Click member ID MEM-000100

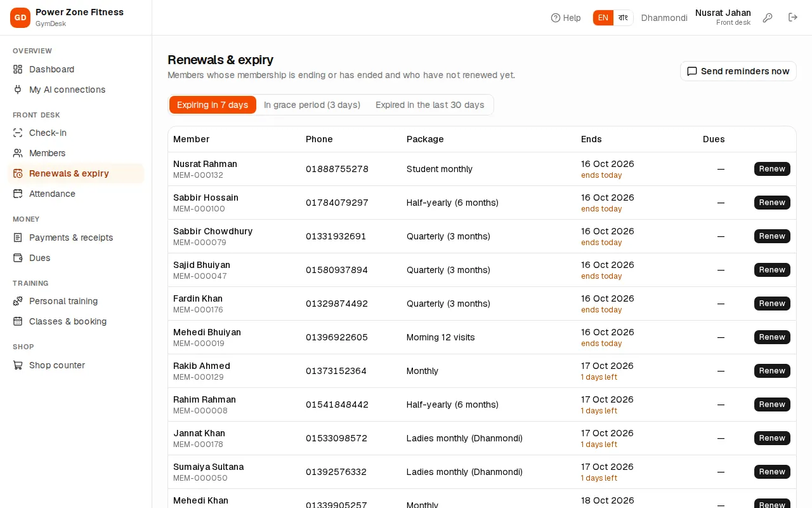point(199,209)
